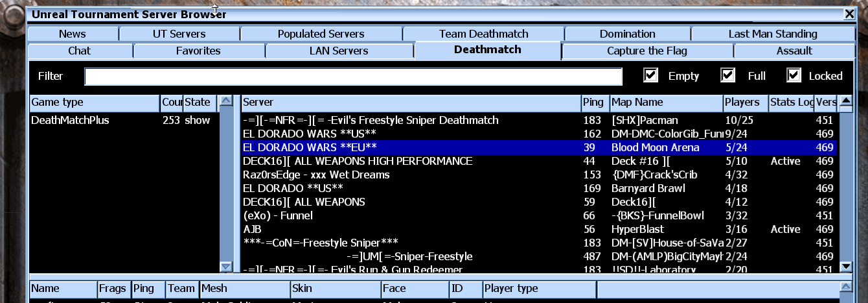This screenshot has width=868, height=303.
Task: Sort list by Players column header
Action: (x=744, y=102)
